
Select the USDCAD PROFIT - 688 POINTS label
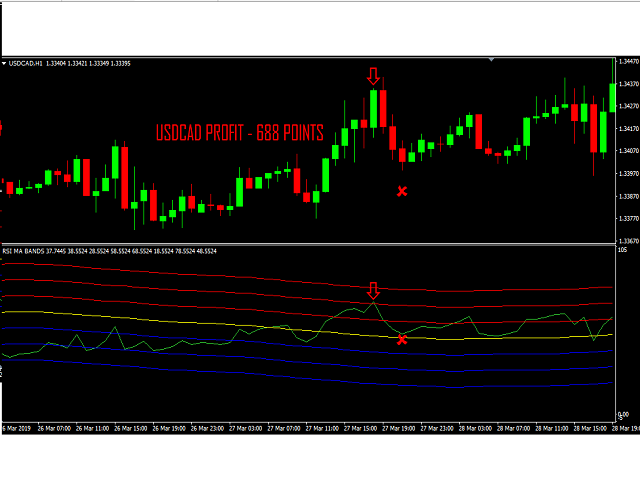click(x=240, y=133)
